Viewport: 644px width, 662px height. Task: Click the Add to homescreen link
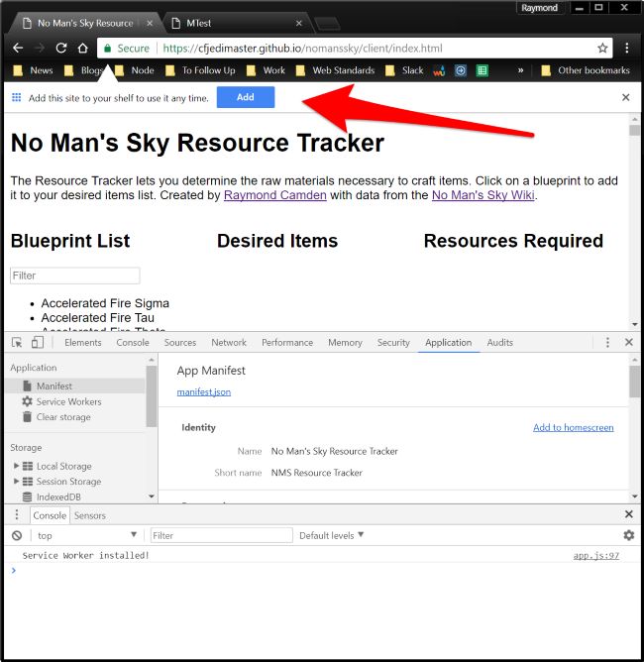573,428
